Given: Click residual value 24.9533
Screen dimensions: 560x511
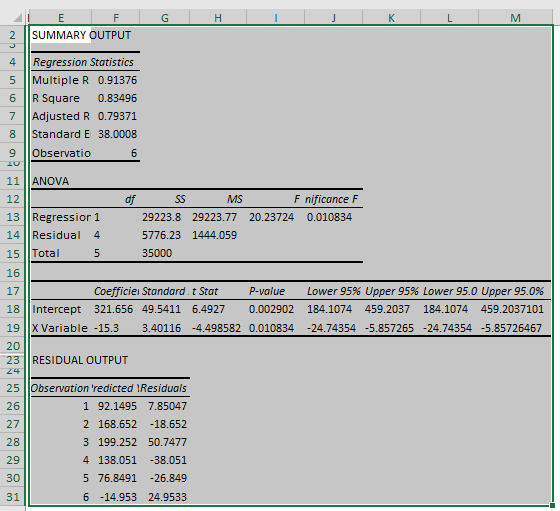Looking at the screenshot, I should (168, 497).
